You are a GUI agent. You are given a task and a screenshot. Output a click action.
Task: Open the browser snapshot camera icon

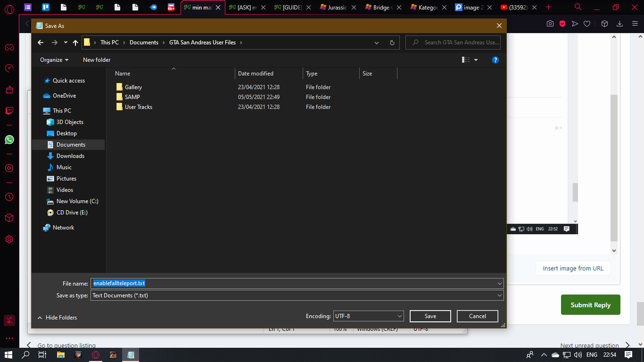coord(550,24)
